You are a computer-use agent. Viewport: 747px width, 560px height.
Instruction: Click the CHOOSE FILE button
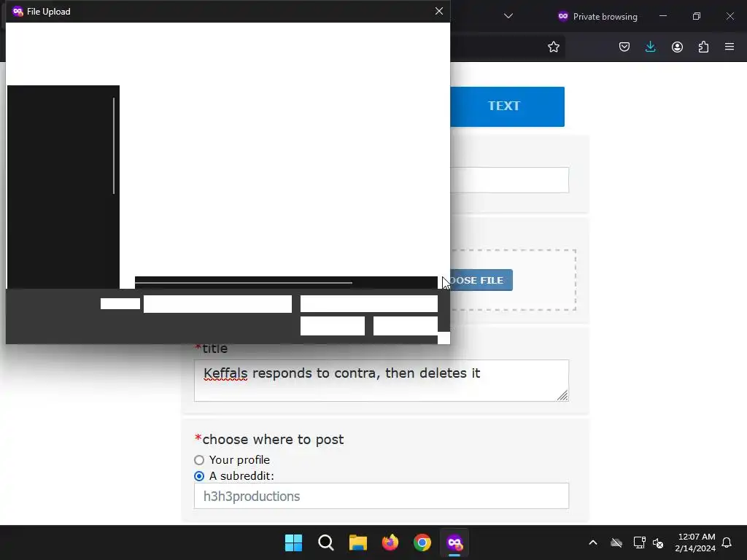coord(481,280)
